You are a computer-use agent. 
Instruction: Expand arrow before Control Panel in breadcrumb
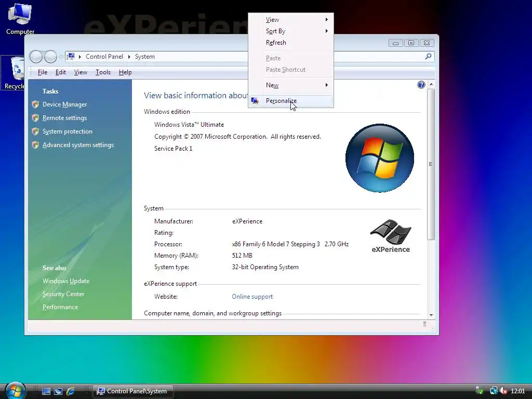(x=79, y=57)
